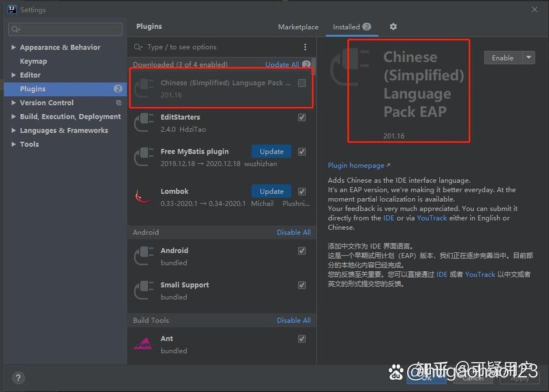This screenshot has height=392, width=549.
Task: Open the Enable button dropdown arrow
Action: pos(528,57)
